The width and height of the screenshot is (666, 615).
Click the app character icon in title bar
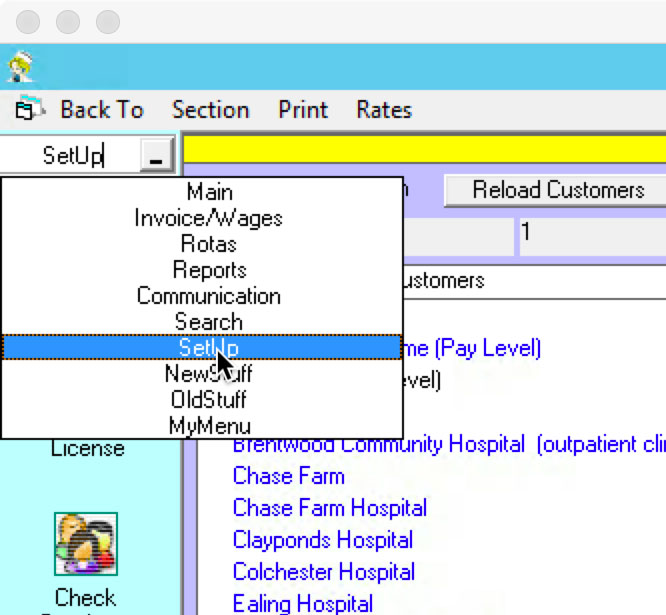coord(19,67)
